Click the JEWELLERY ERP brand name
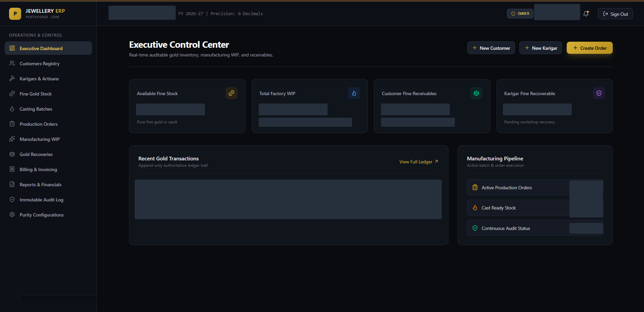Image resolution: width=644 pixels, height=312 pixels. pos(45,11)
